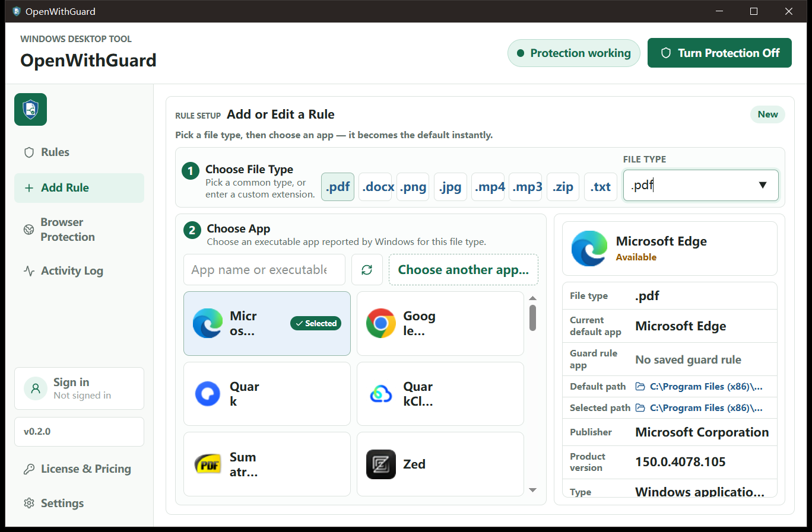Click the v0.2.0 version box
This screenshot has height=532, width=812.
[x=79, y=432]
